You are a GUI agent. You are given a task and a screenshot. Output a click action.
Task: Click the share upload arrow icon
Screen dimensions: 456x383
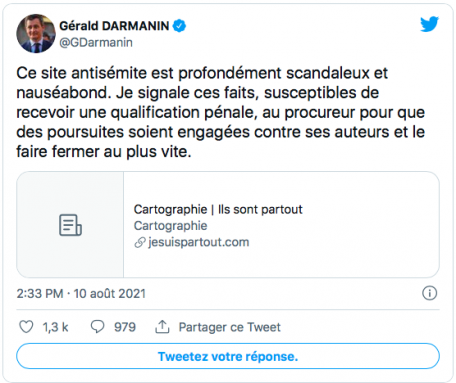point(162,327)
